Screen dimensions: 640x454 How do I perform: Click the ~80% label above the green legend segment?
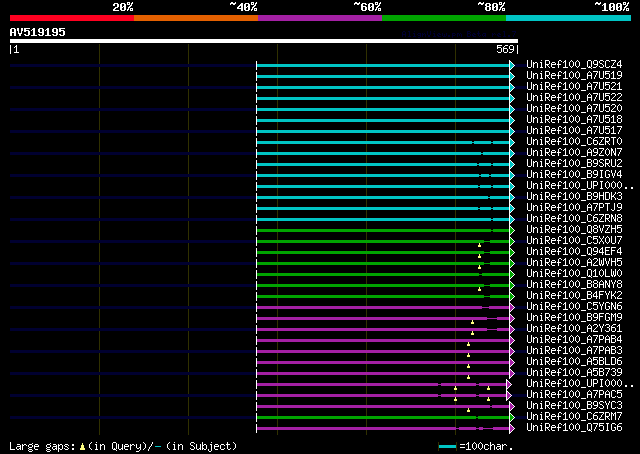[491, 7]
